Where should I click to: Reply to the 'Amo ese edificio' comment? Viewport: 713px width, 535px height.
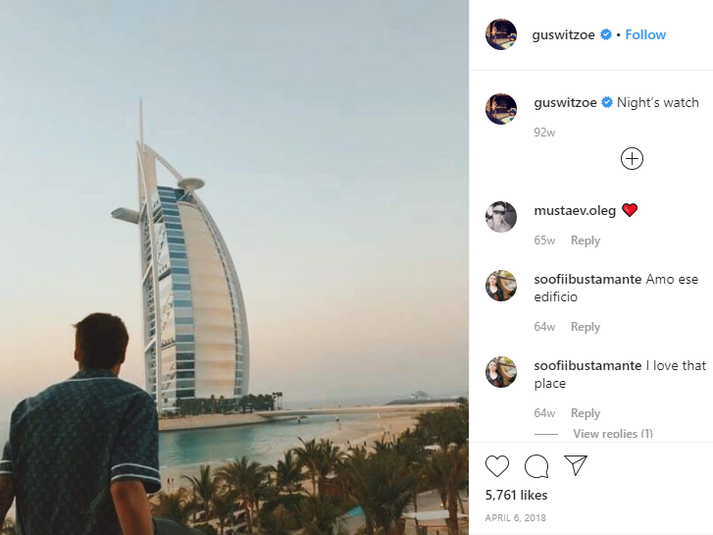[585, 327]
